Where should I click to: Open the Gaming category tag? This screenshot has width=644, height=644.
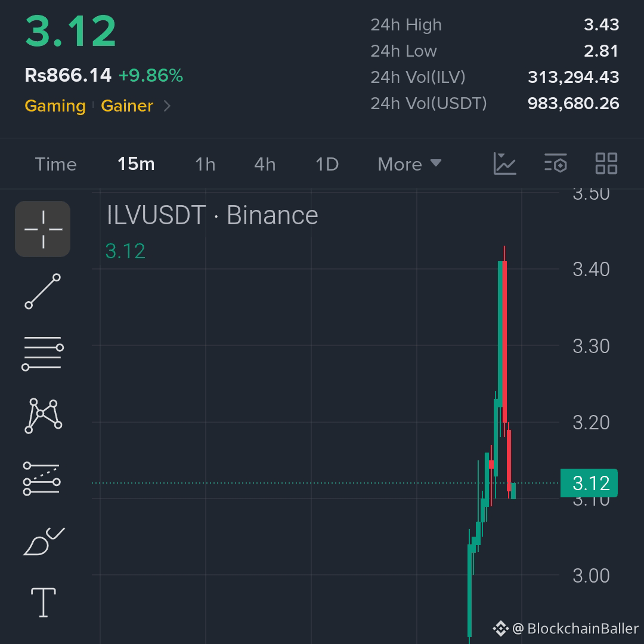pos(55,106)
